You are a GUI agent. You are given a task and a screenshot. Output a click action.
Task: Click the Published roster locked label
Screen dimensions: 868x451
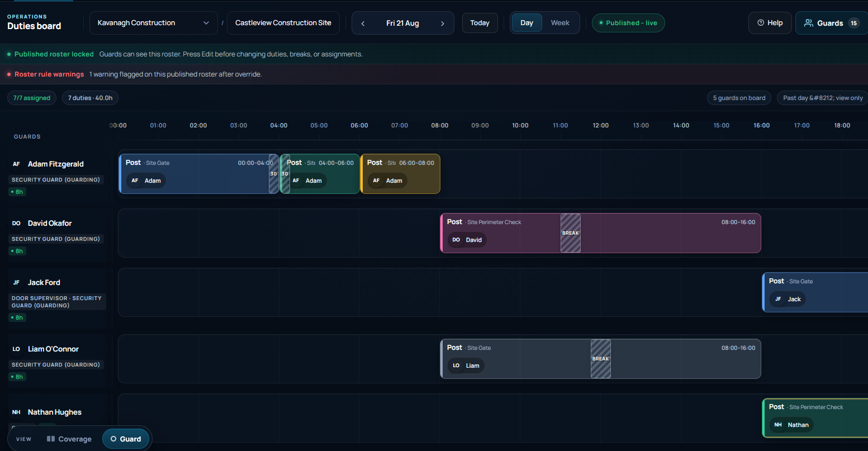pyautogui.click(x=54, y=54)
